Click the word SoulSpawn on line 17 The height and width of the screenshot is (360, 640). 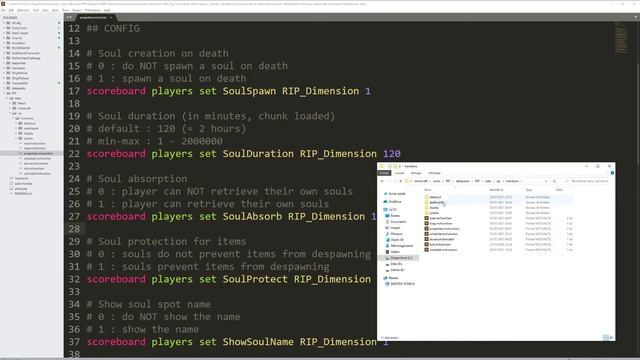249,91
